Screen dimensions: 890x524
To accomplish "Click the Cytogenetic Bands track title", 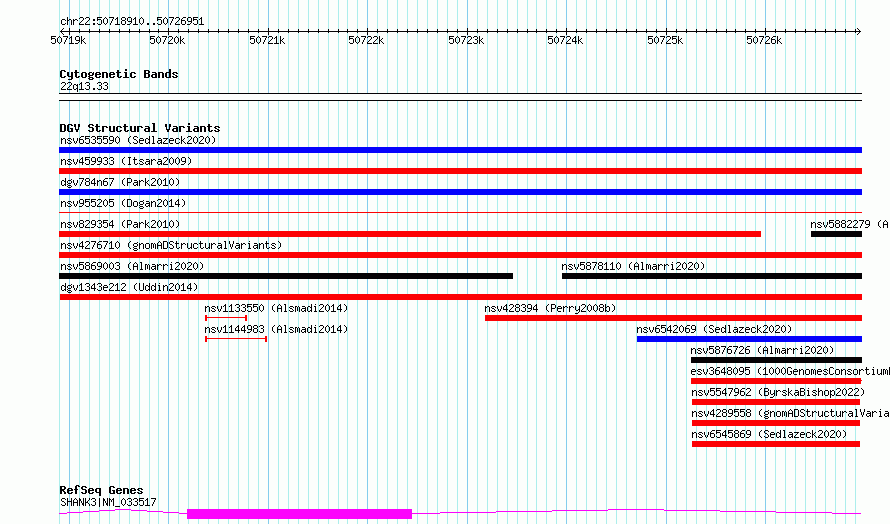I will point(119,74).
